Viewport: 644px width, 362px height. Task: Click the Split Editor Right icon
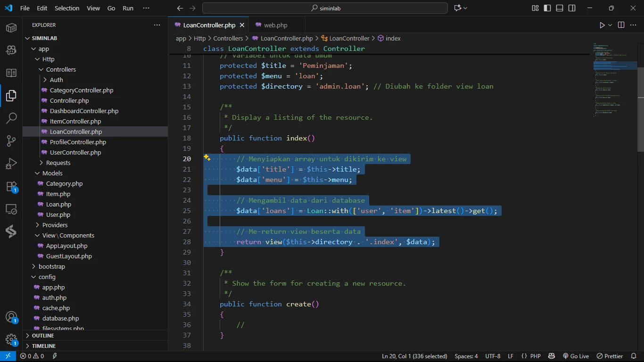tap(621, 25)
